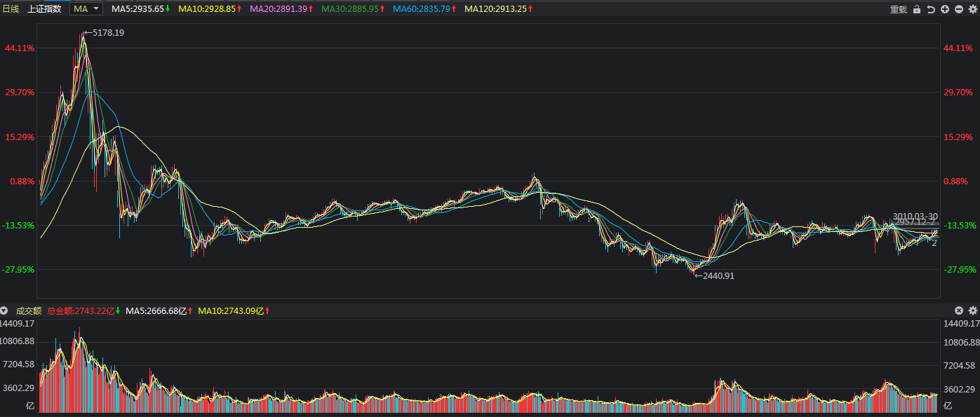Click the undo arrow icon
This screenshot has height=417, width=980.
[931, 9]
